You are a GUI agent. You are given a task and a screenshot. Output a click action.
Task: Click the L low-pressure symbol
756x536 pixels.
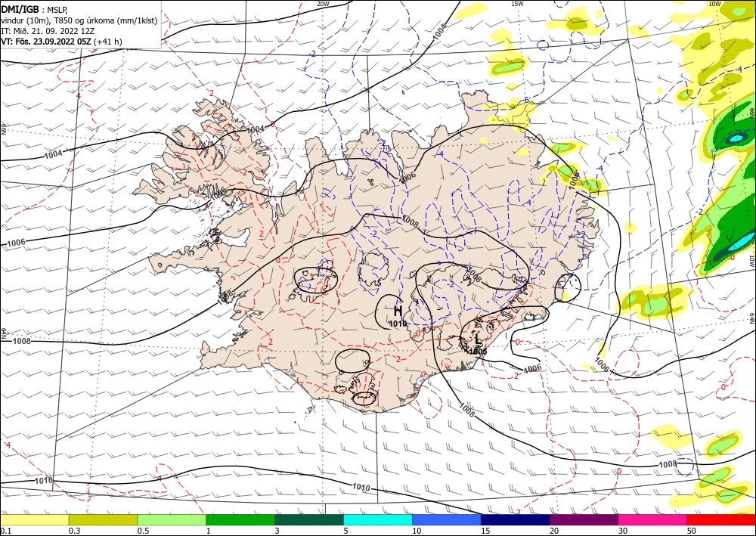[x=477, y=339]
